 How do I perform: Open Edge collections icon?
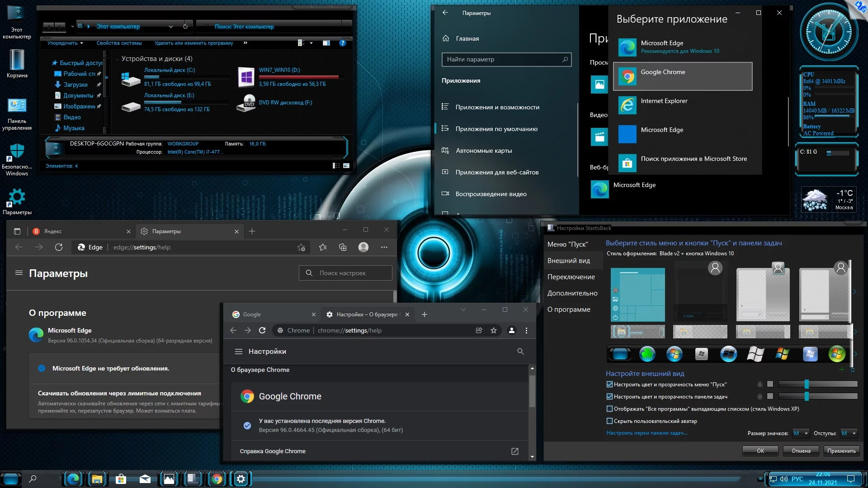coord(343,247)
